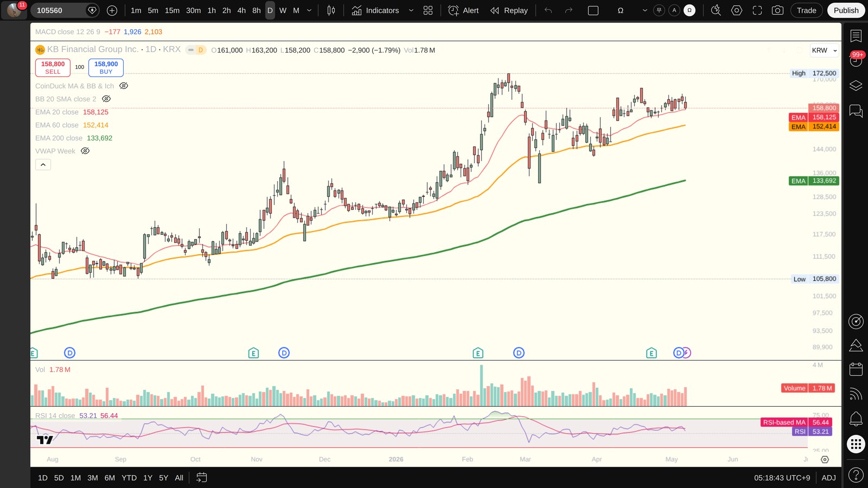Choose the W weekly timeframe

(283, 10)
